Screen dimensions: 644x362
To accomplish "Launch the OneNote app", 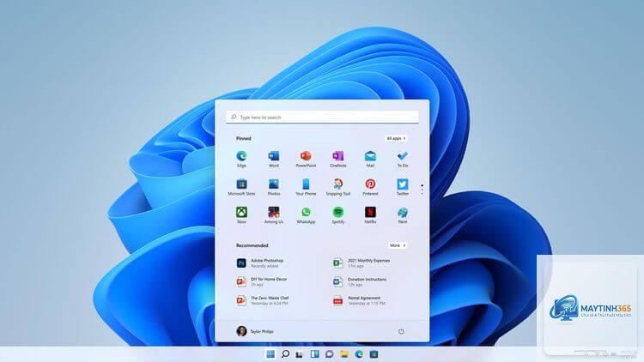I will point(338,159).
